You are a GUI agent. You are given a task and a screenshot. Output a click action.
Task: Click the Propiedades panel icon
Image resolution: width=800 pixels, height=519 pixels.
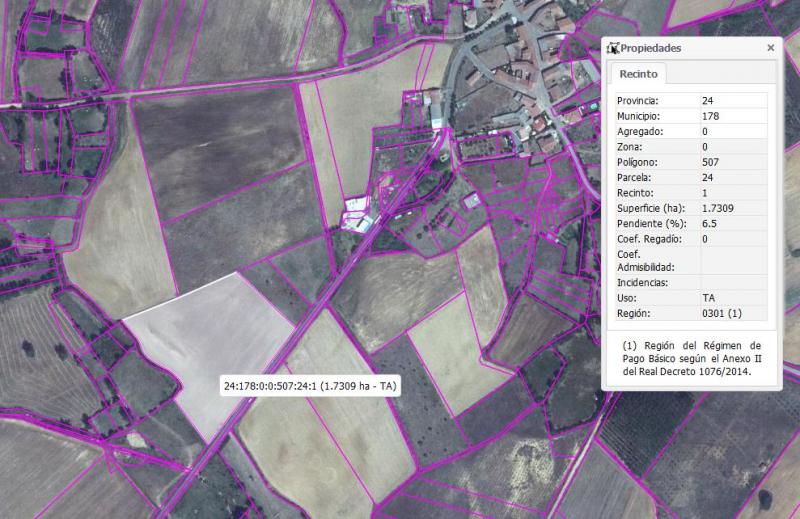click(613, 48)
